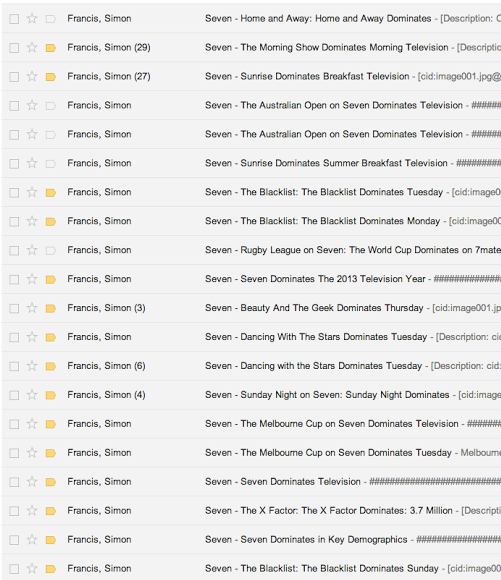Open 'Seven - Home and Away: Home and Away Dominates'
The height and width of the screenshot is (580, 501).
pos(318,18)
